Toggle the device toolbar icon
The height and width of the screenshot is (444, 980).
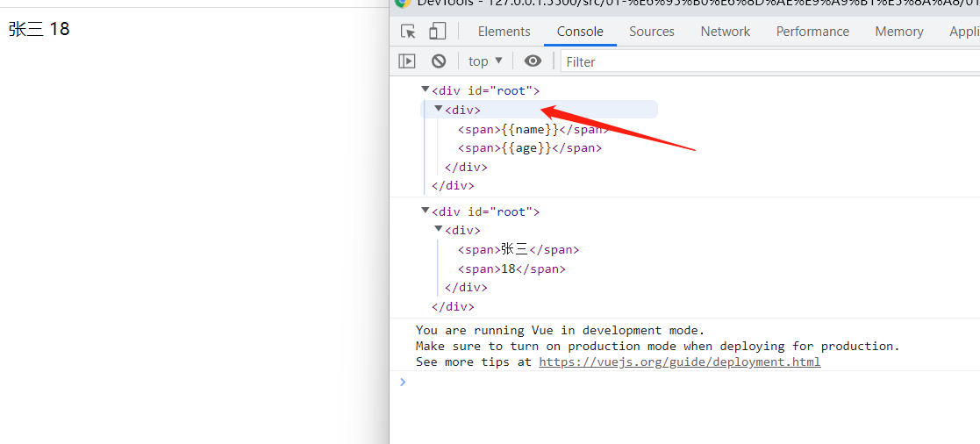(438, 32)
